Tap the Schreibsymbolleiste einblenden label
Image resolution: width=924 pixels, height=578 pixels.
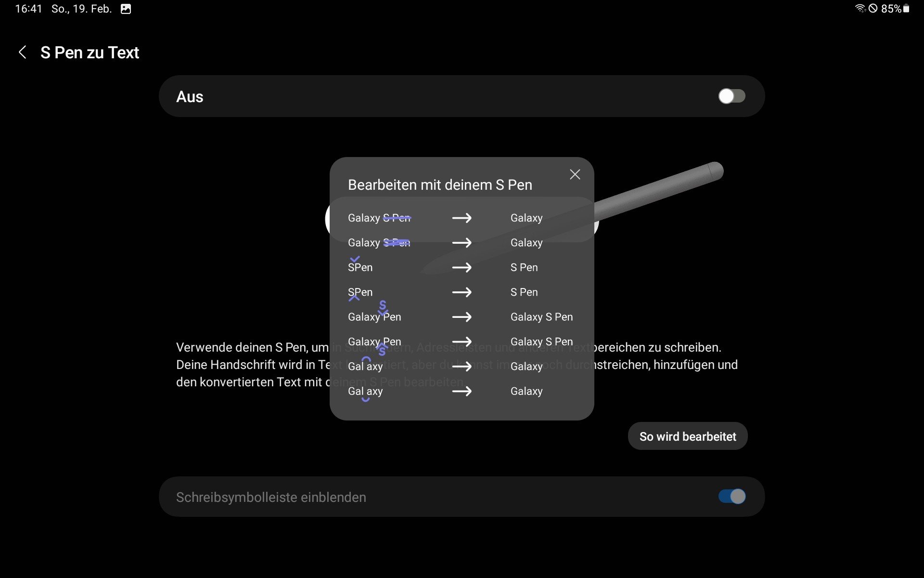pyautogui.click(x=271, y=497)
